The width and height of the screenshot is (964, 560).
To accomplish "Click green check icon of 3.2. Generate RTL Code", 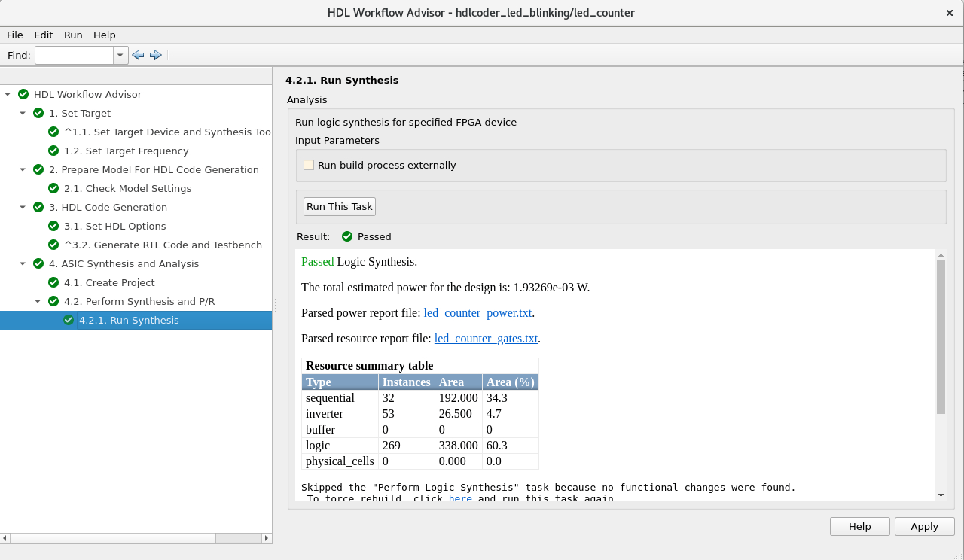I will tap(53, 245).
